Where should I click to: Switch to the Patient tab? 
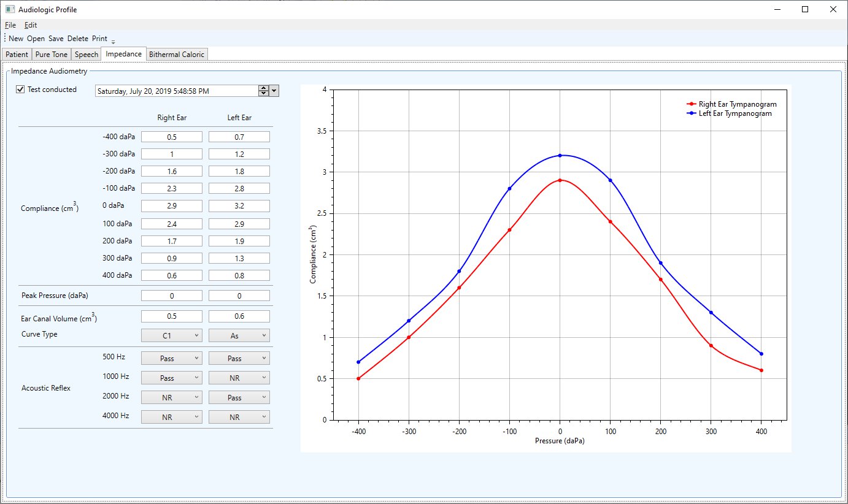[17, 55]
